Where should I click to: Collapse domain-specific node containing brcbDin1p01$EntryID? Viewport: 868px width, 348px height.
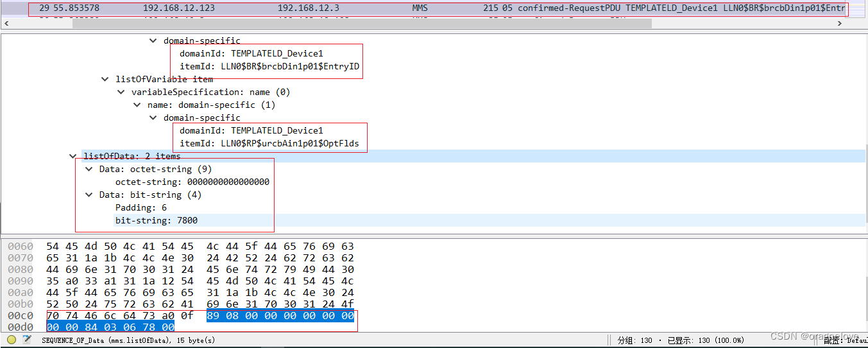pyautogui.click(x=153, y=40)
